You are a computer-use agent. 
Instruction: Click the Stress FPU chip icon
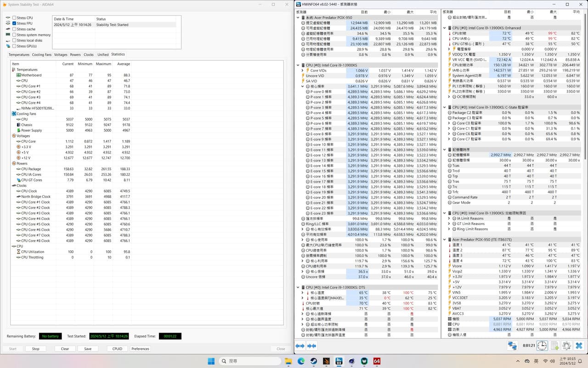(8, 23)
